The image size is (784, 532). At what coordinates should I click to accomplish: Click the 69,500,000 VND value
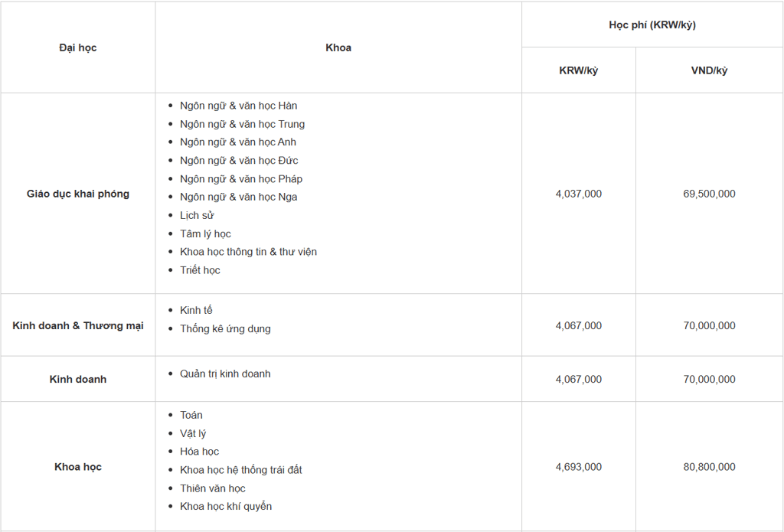pos(709,194)
